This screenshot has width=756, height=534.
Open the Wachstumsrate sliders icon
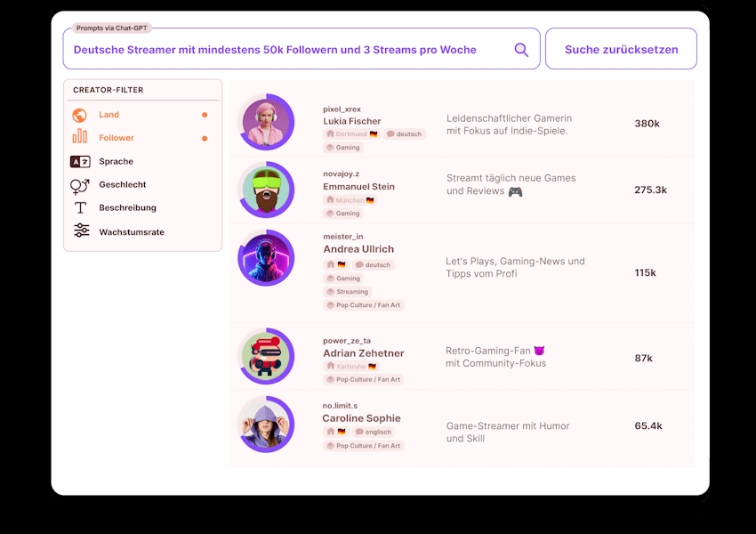pos(81,231)
